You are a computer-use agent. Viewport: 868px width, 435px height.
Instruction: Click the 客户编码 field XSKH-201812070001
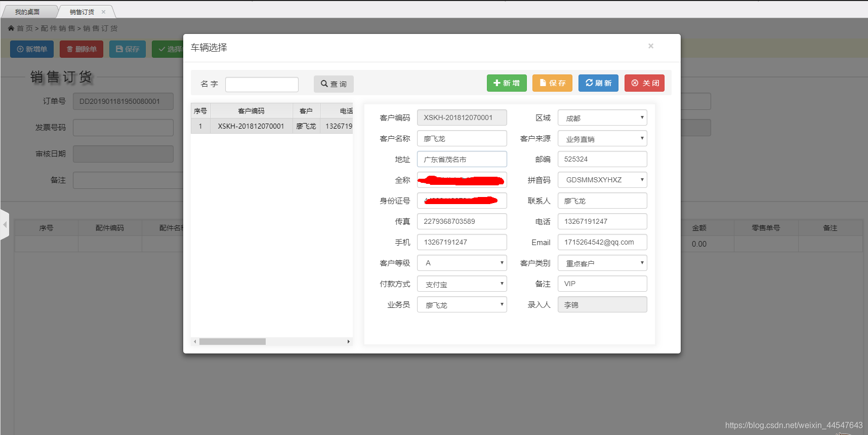(462, 117)
